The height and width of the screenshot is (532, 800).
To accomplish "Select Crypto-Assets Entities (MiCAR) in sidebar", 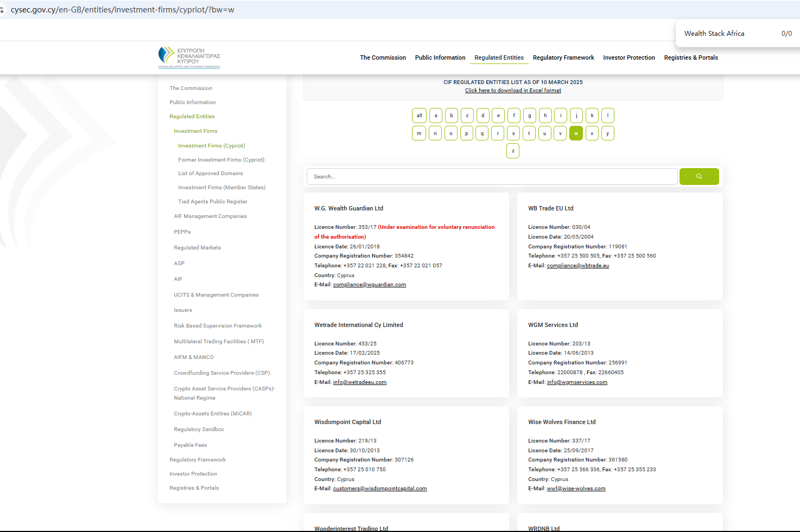I will coord(212,414).
